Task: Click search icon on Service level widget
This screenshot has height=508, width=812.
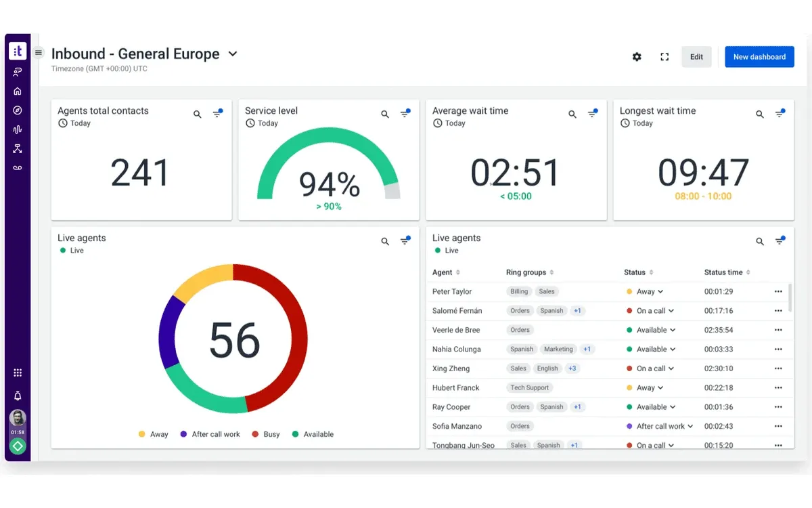Action: coord(385,114)
